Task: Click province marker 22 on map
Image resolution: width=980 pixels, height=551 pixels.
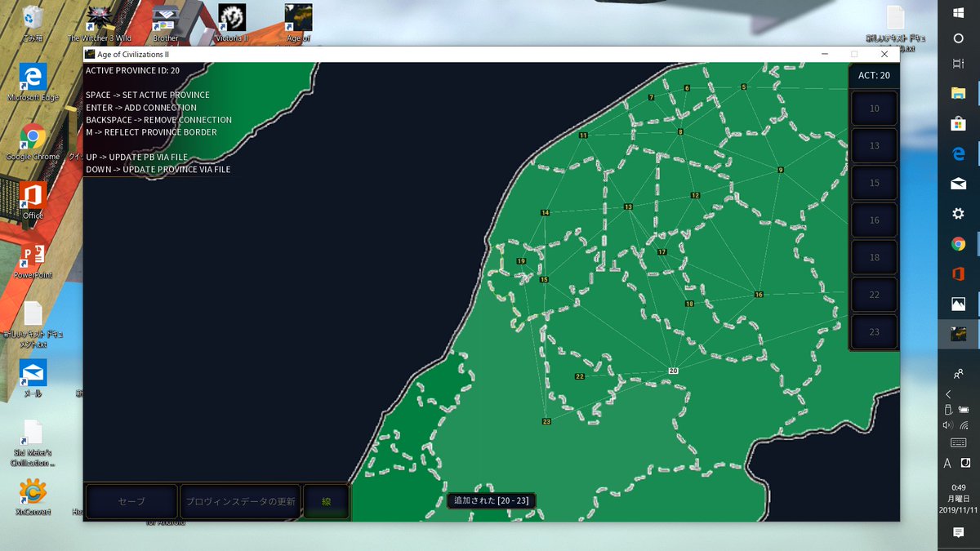Action: (x=580, y=376)
